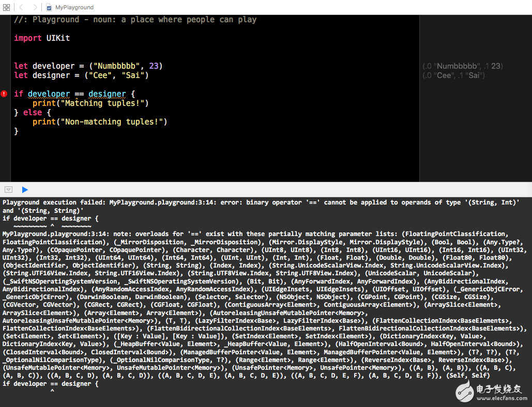Click the developer result in results sidebar
Screen dimensions: 532x407
click(x=462, y=66)
